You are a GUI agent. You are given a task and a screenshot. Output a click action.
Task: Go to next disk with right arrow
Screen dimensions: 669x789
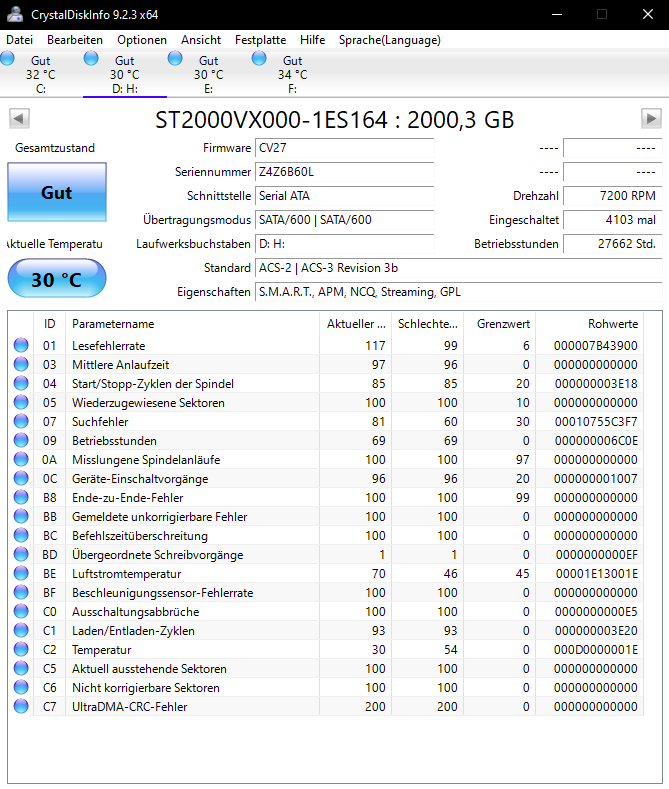[651, 119]
